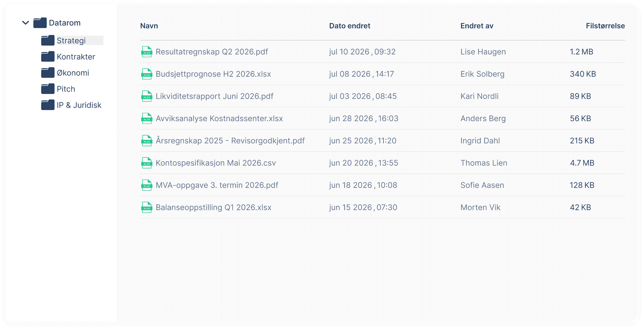Collapse the Datarom folder tree chevron
644x329 pixels.
(25, 23)
